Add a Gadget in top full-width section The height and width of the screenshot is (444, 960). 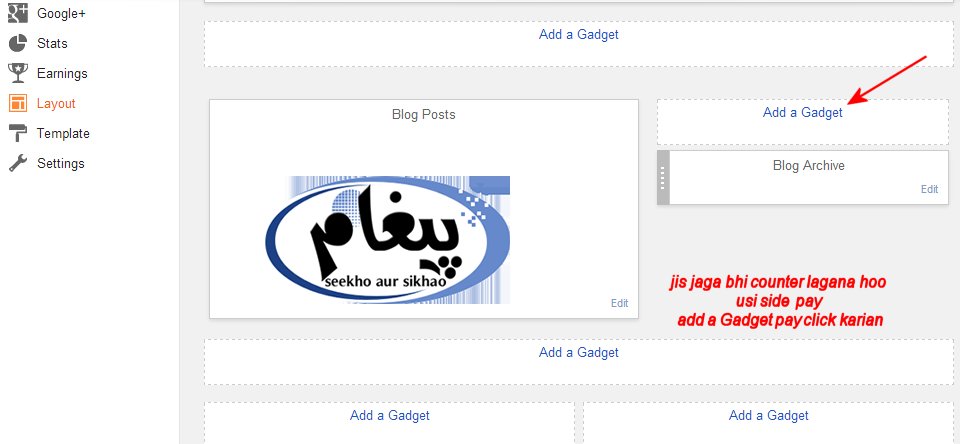[x=579, y=34]
